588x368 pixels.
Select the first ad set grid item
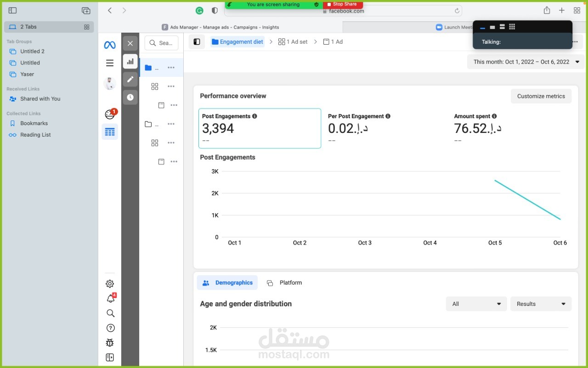coord(155,86)
